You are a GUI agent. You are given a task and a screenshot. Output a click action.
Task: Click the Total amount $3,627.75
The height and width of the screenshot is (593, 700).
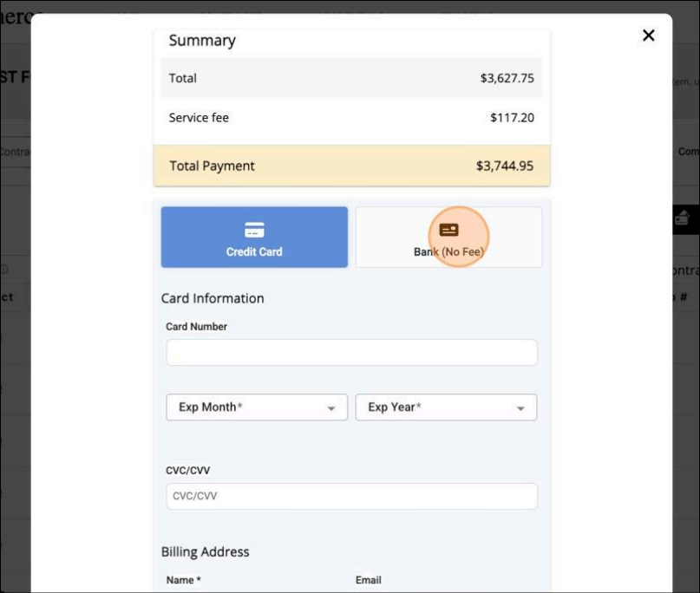pyautogui.click(x=507, y=78)
